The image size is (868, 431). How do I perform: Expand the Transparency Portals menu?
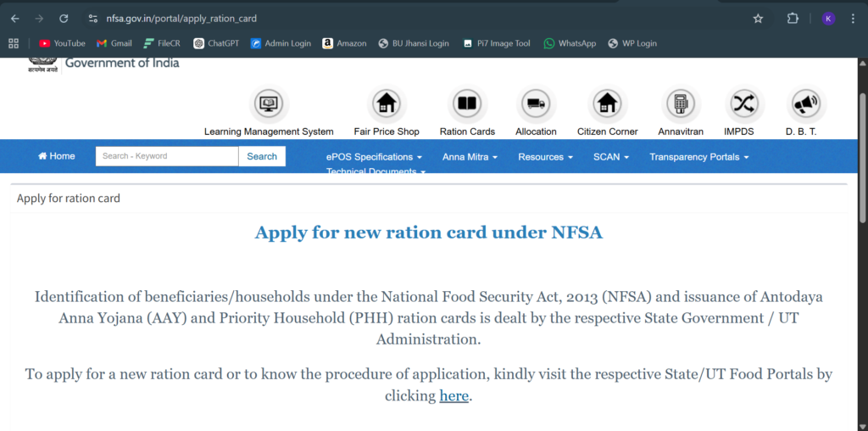698,157
